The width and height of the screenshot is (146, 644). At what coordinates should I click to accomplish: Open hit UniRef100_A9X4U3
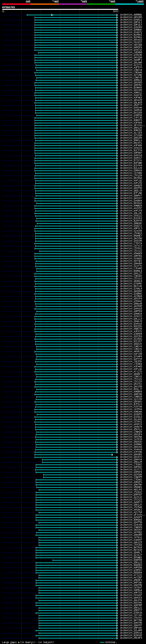pos(131,40)
